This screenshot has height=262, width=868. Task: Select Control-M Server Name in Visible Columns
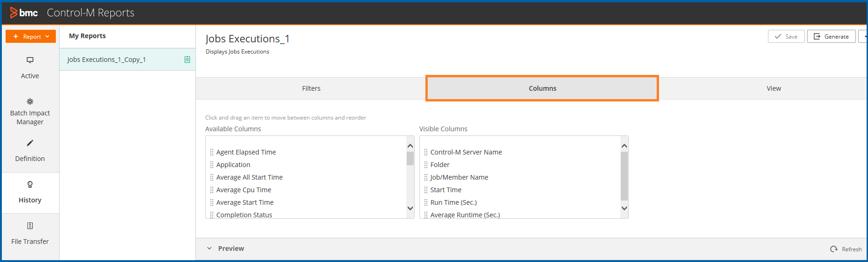click(x=466, y=152)
